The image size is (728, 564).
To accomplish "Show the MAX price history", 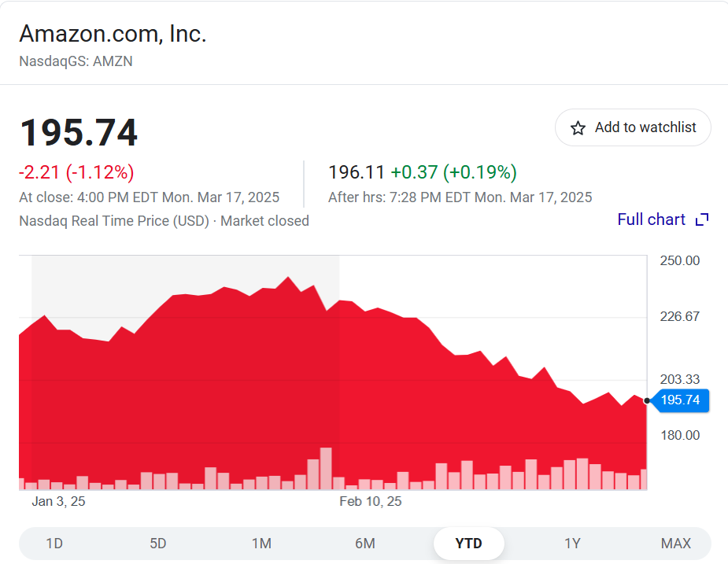I will 675,544.
